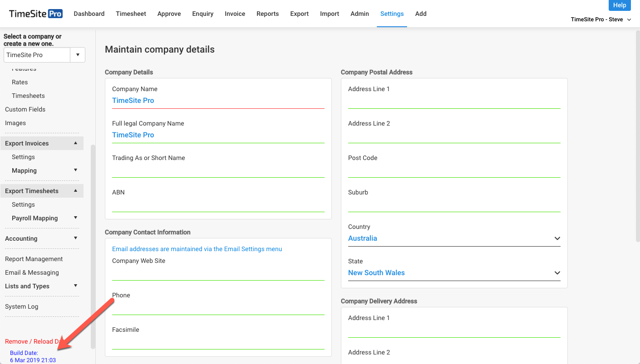640x364 pixels.
Task: Click postal Address Line 2 field
Action: coord(454,135)
